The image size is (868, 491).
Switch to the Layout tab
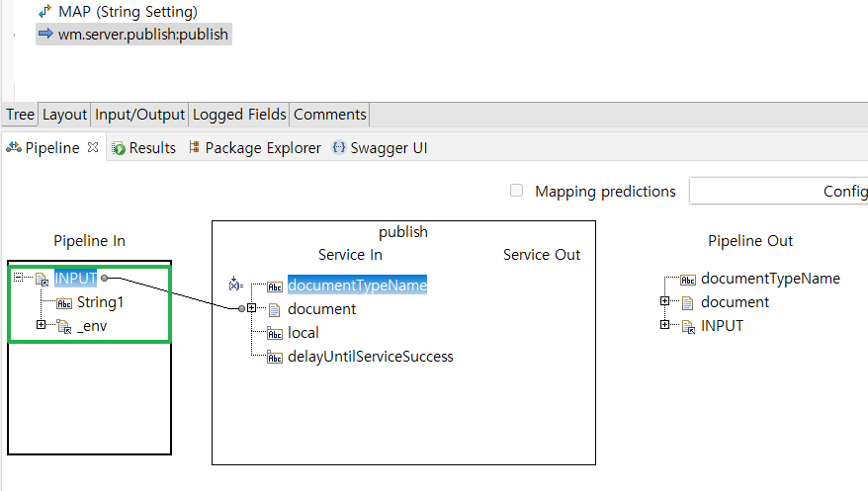tap(65, 115)
